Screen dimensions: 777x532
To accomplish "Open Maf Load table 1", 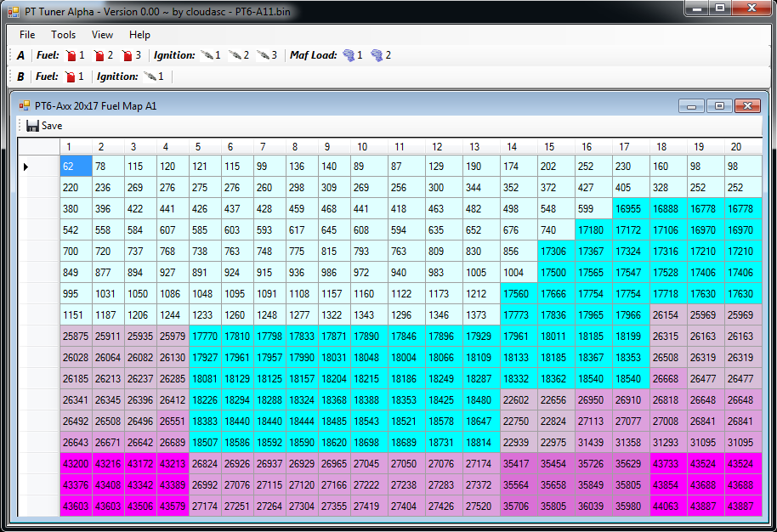I will coord(351,55).
